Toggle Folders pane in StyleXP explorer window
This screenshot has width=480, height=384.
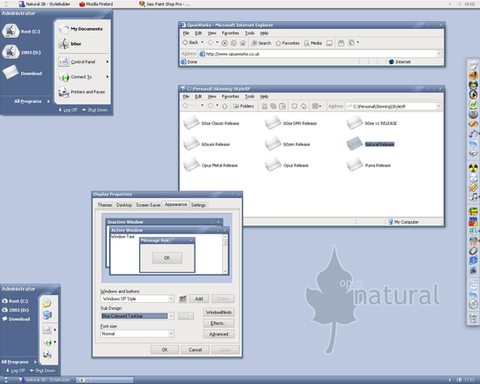(x=243, y=106)
